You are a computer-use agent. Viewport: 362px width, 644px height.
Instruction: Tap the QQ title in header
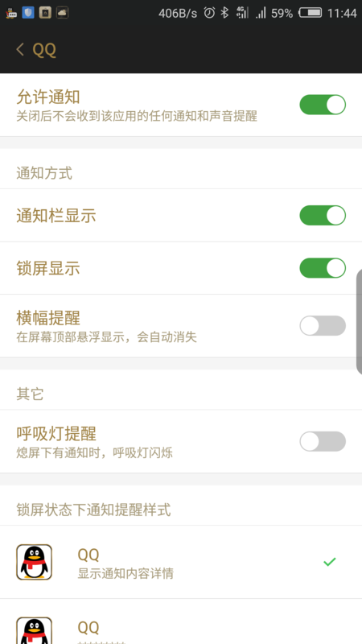44,50
